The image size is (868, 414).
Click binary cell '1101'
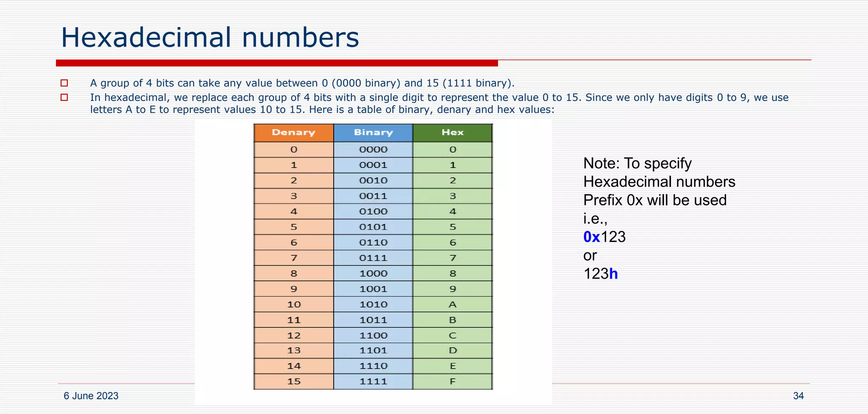pos(373,351)
